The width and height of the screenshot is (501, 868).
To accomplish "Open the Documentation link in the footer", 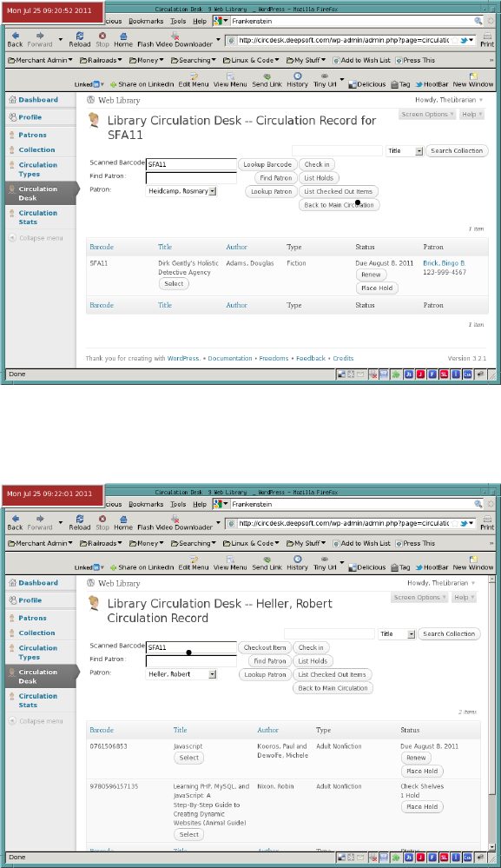I will coord(230,358).
